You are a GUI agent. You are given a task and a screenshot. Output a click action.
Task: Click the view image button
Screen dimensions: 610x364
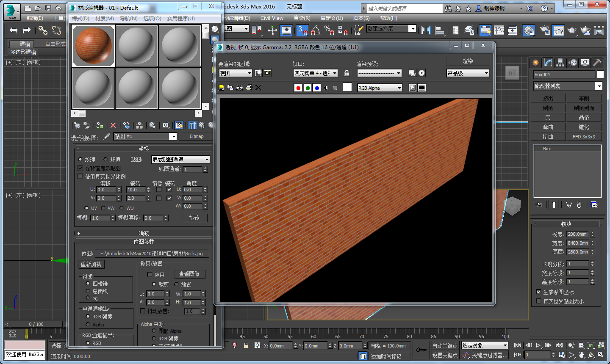point(189,274)
